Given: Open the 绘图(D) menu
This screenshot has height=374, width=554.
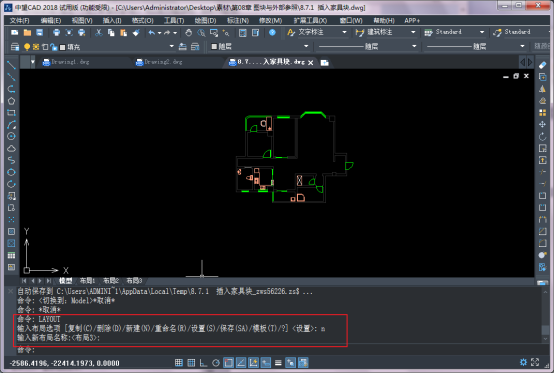Looking at the screenshot, I should (x=205, y=20).
